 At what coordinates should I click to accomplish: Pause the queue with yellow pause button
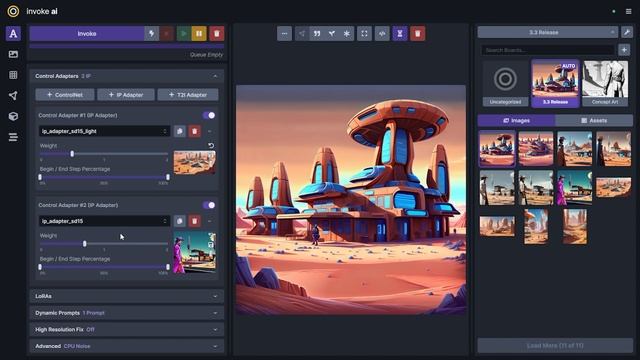tap(199, 33)
